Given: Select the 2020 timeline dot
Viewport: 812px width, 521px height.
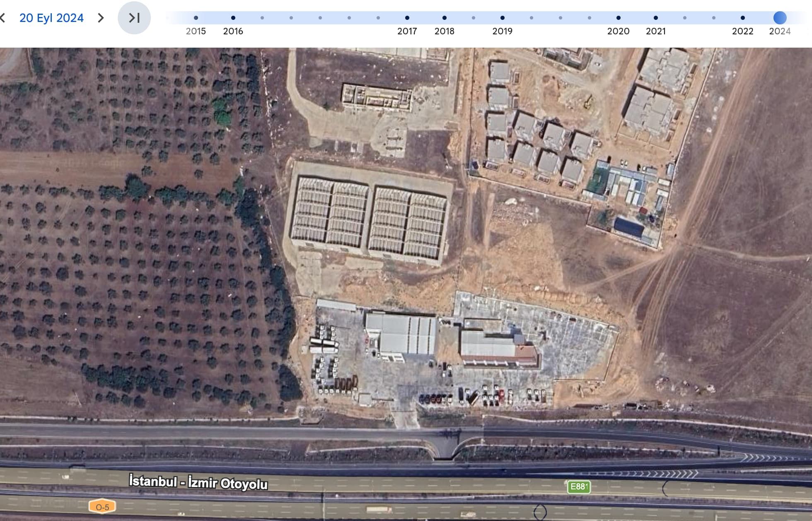Looking at the screenshot, I should click(x=619, y=18).
